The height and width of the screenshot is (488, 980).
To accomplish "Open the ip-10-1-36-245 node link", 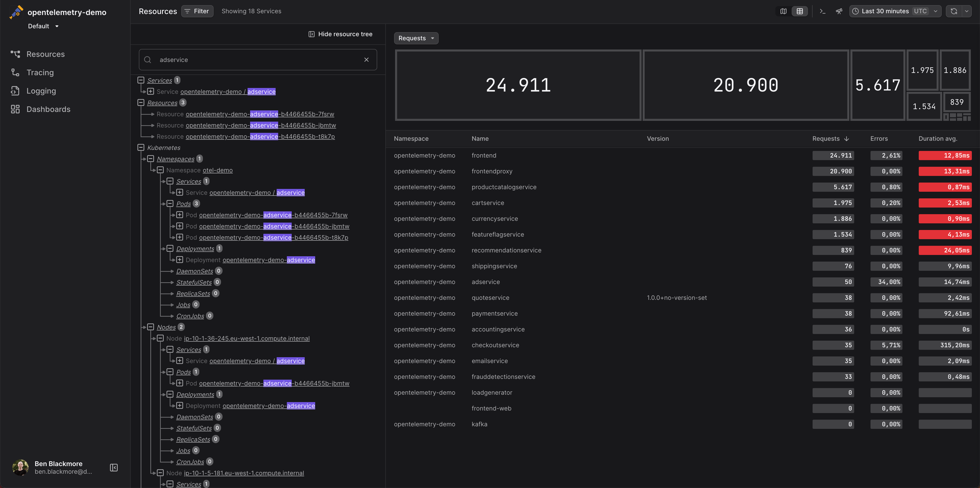I will point(247,338).
